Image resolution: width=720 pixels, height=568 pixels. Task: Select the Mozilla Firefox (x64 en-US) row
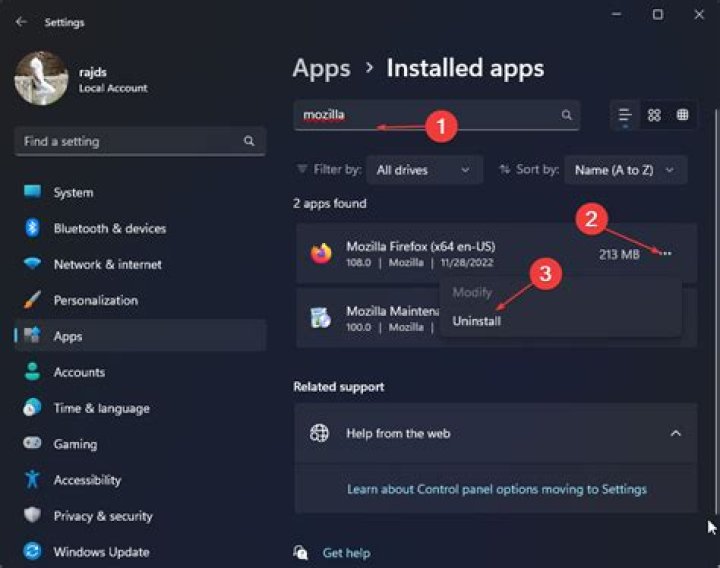click(496, 253)
